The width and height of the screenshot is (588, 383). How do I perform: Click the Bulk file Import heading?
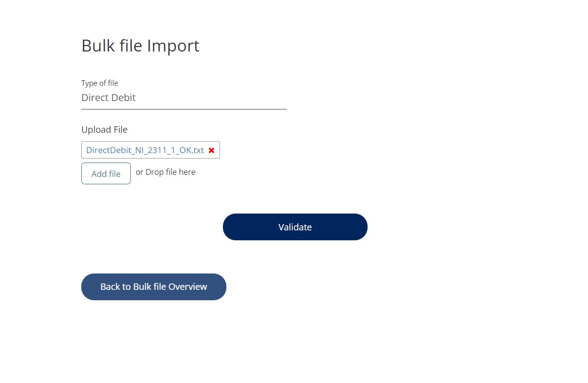[140, 46]
